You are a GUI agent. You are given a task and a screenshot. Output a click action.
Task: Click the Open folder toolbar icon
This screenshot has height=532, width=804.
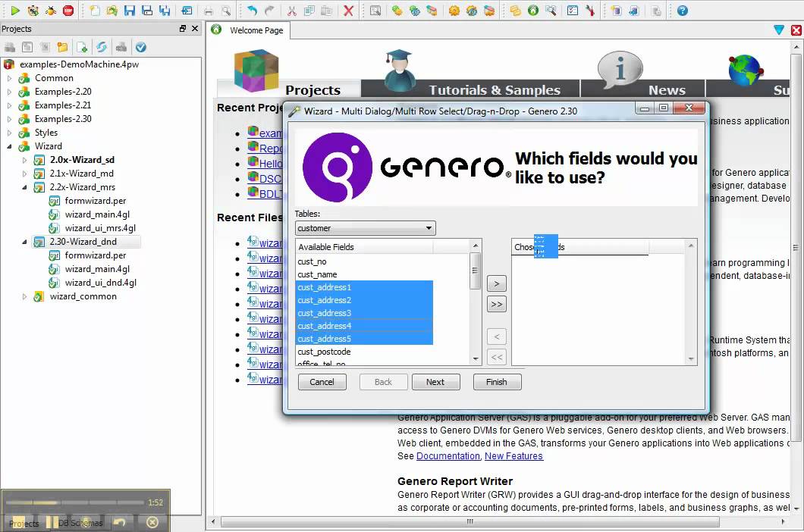pos(112,11)
